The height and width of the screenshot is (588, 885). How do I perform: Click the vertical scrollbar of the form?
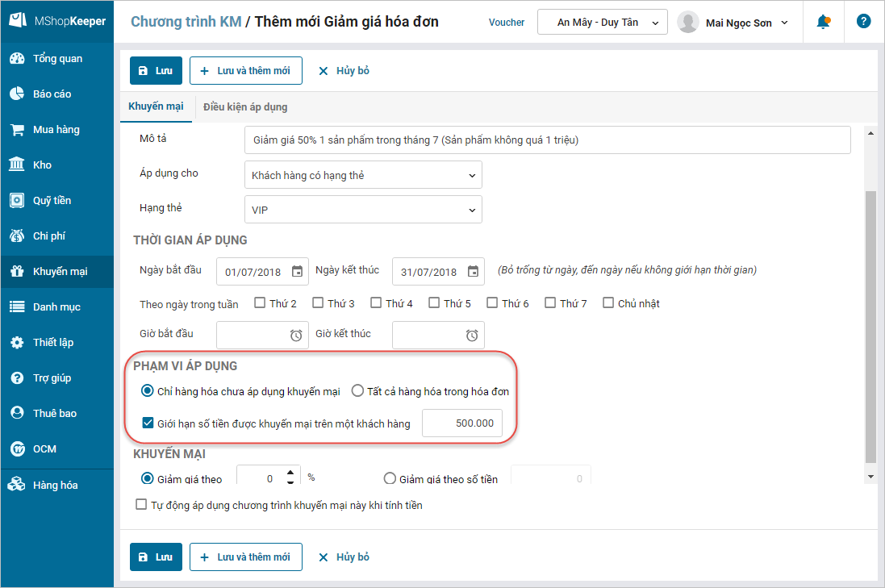pyautogui.click(x=869, y=323)
